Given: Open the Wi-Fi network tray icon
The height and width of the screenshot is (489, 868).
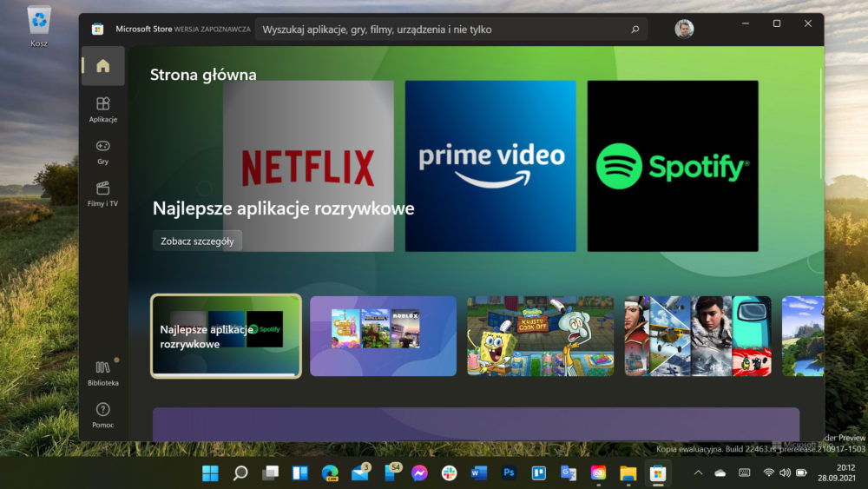Looking at the screenshot, I should [x=768, y=473].
